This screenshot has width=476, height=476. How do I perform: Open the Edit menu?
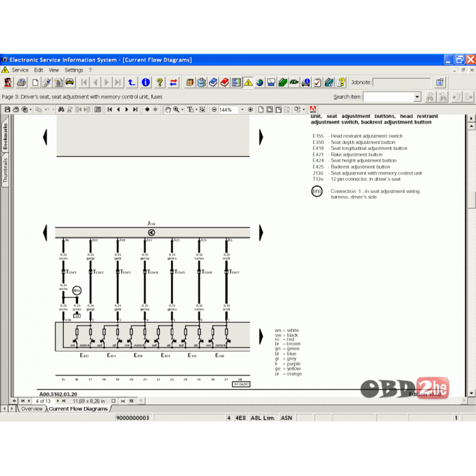click(x=38, y=70)
